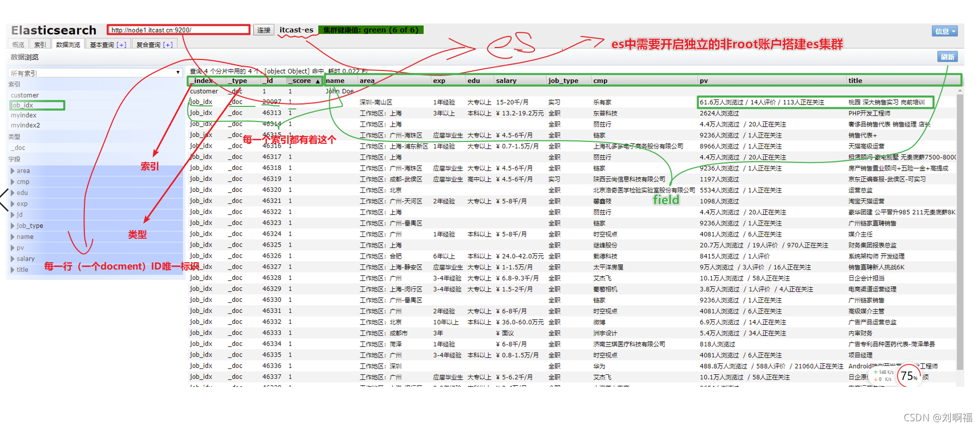The image size is (980, 427).
Task: Open the result row with id 46320
Action: (x=572, y=190)
